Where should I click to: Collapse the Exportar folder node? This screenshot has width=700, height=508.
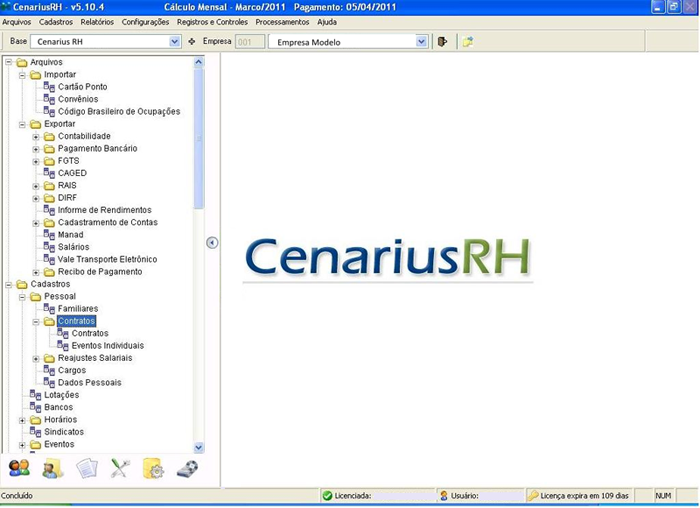[x=22, y=124]
